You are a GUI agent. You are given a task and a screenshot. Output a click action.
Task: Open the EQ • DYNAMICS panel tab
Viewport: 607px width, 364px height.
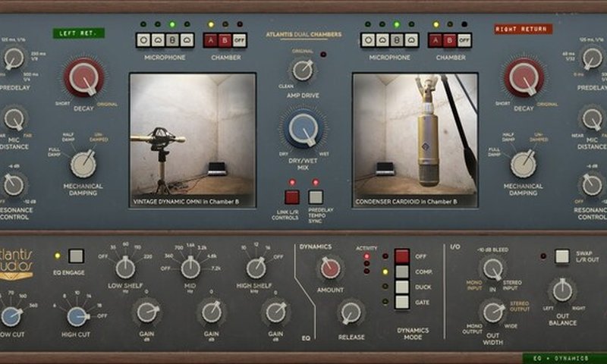[565, 359]
